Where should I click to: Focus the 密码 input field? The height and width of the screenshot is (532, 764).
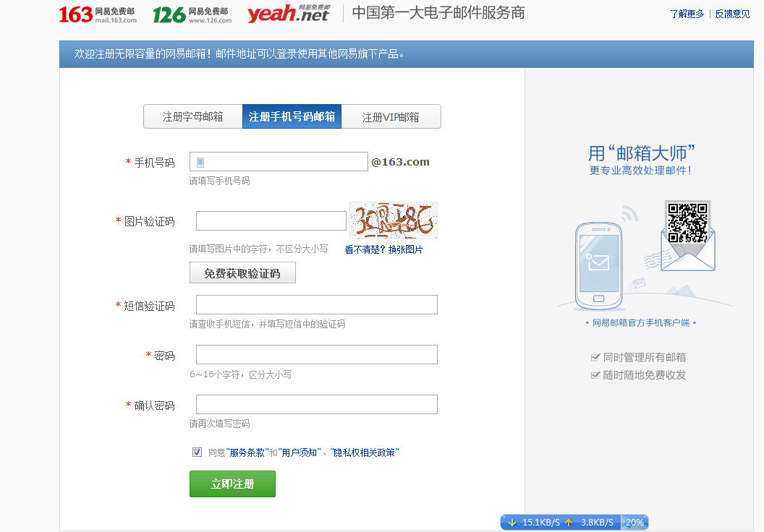click(x=317, y=354)
